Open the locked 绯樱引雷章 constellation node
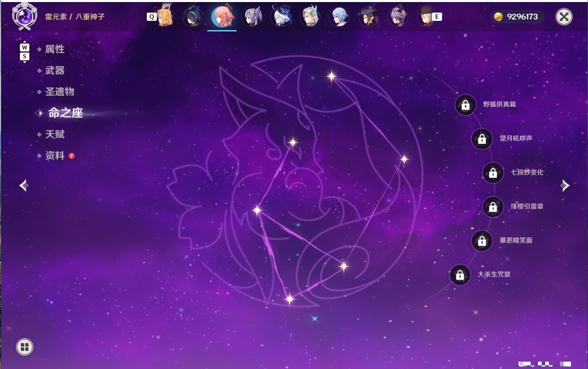 click(x=493, y=207)
